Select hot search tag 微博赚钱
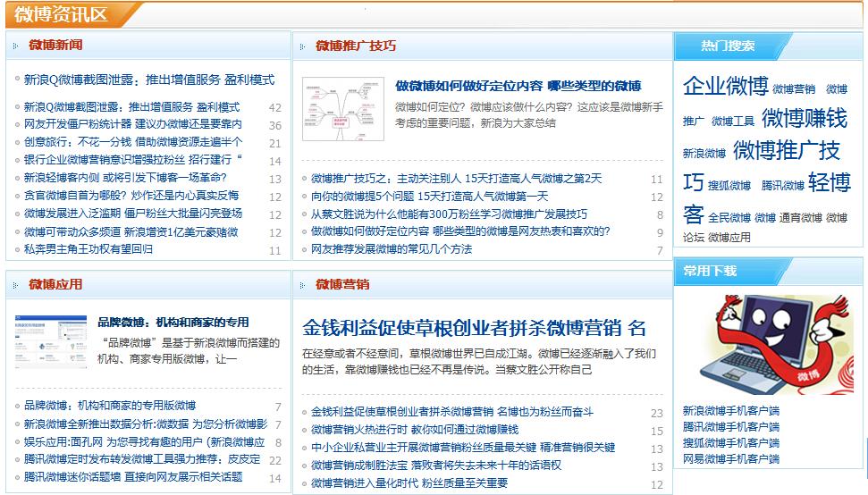 (x=804, y=118)
